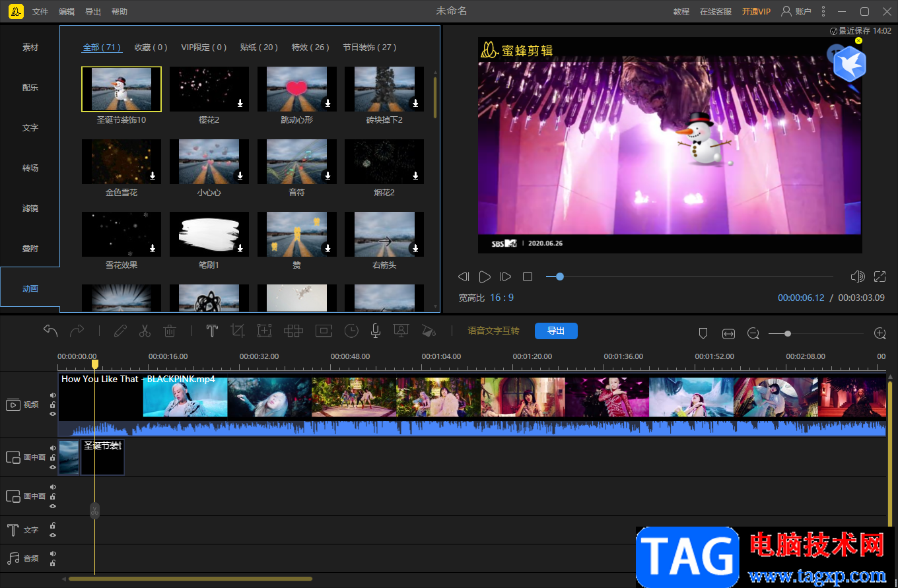Open the 编辑 menu

point(67,12)
